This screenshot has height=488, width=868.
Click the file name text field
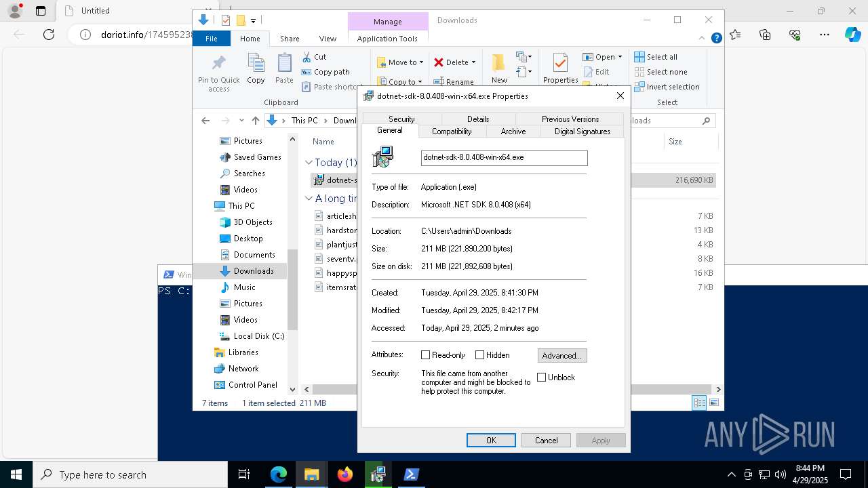[504, 157]
